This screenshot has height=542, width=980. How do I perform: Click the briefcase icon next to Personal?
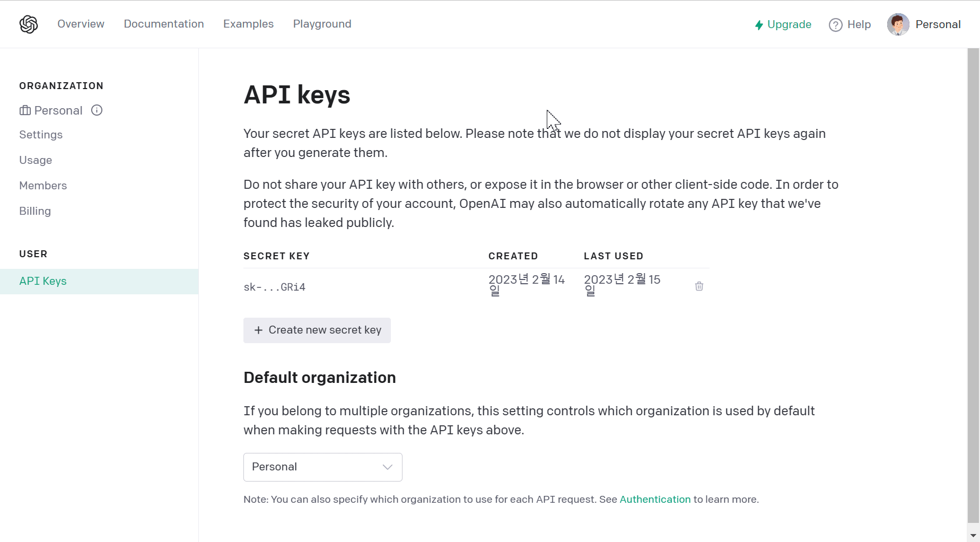click(x=25, y=110)
